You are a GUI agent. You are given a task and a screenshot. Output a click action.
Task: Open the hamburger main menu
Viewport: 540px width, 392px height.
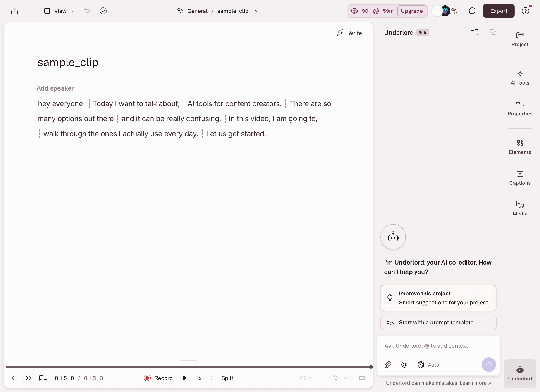click(31, 11)
